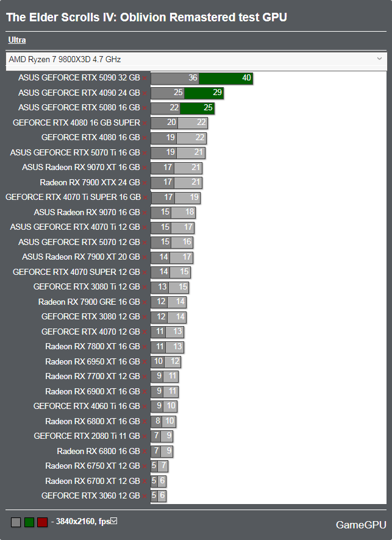The width and height of the screenshot is (392, 540).
Task: Remove ASUS GEFORCE RTX 5080 16 GB with red x
Action: (x=144, y=108)
